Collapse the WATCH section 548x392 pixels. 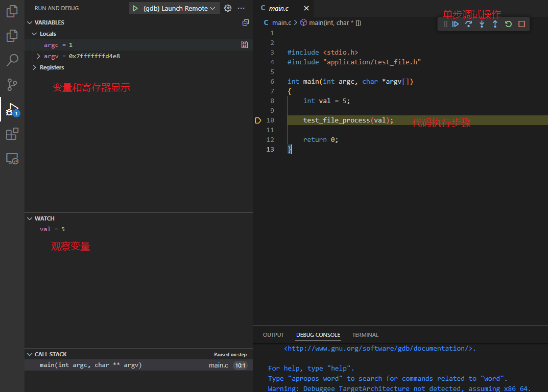coord(30,218)
